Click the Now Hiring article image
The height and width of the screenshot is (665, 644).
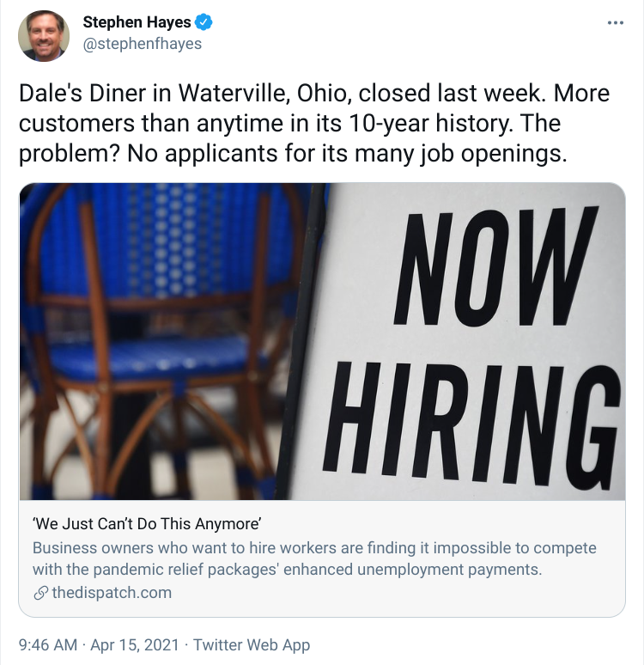tap(322, 341)
